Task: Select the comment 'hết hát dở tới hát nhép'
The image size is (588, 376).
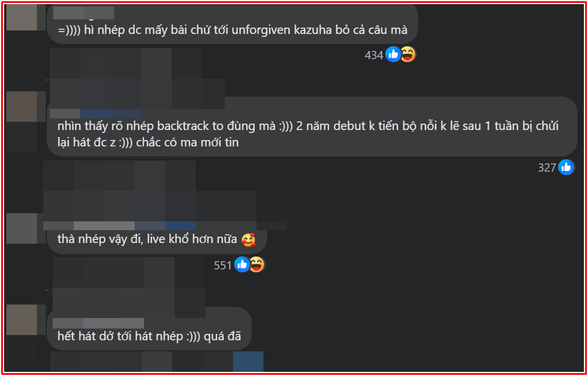Action: click(x=149, y=336)
